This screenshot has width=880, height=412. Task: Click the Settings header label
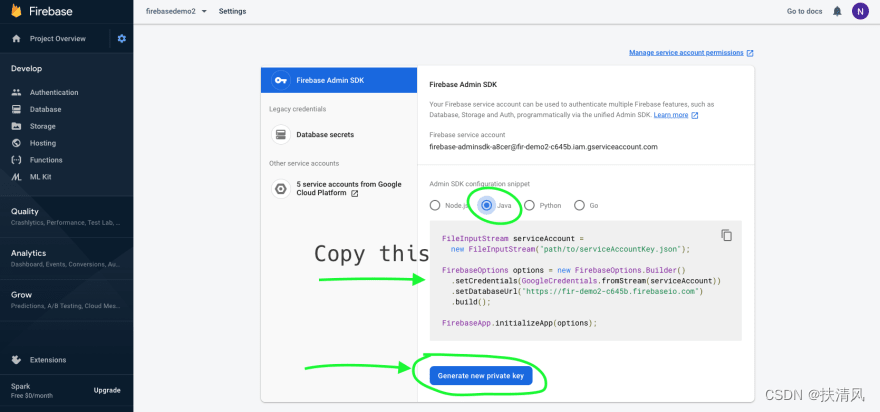232,11
